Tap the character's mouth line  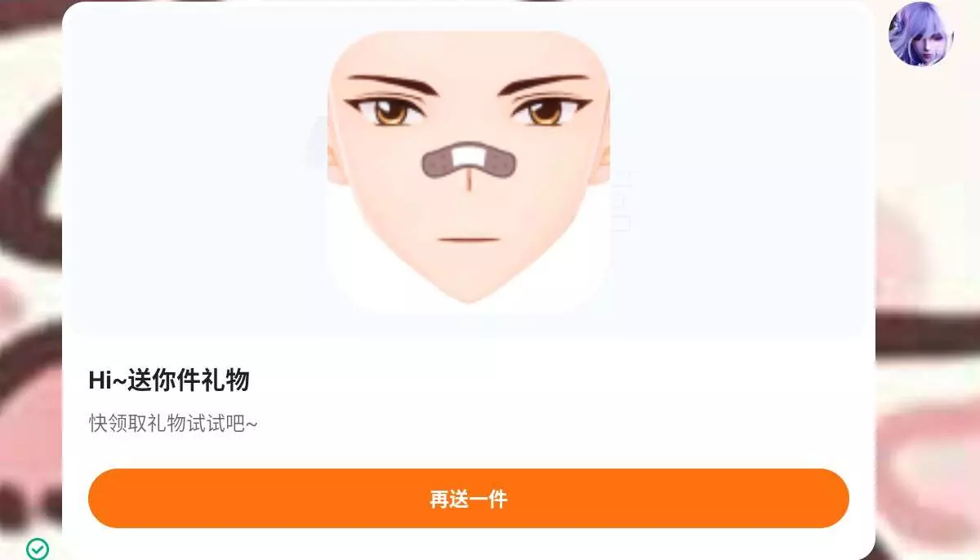(x=469, y=240)
